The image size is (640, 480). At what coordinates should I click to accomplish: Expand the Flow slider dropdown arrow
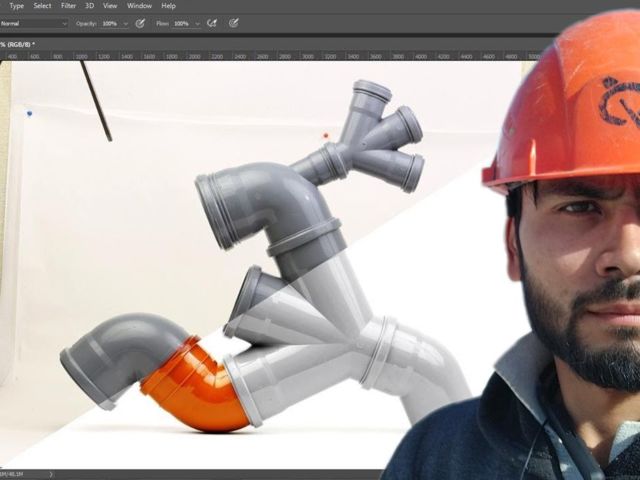coord(197,23)
